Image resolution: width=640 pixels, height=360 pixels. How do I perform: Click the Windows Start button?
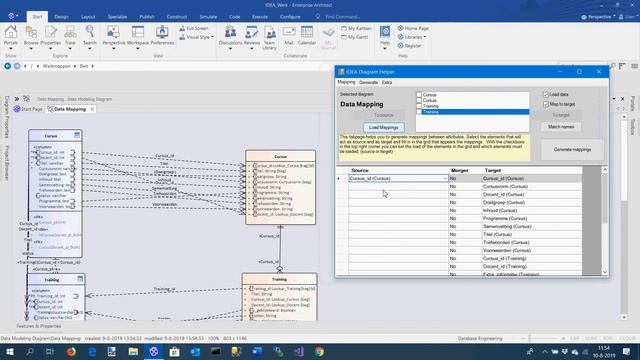[10, 351]
